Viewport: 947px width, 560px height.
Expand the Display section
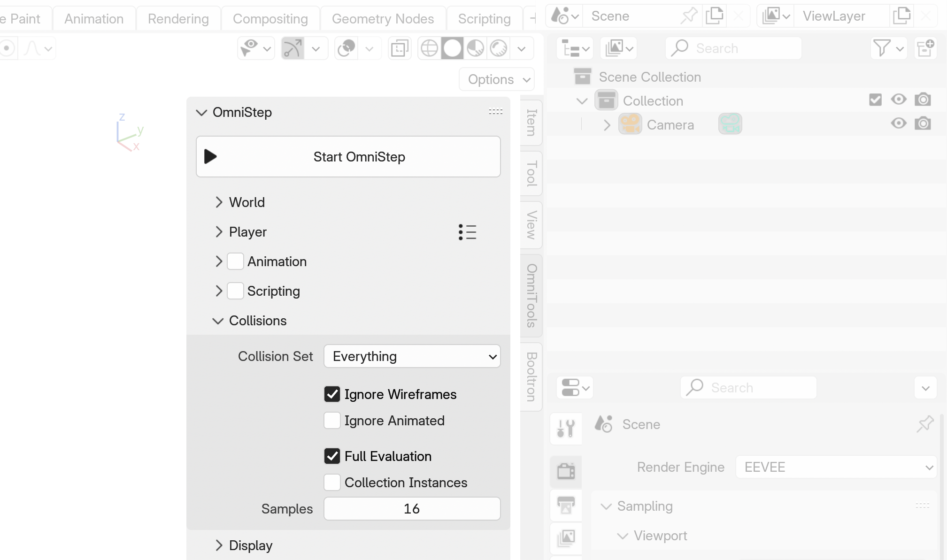(x=219, y=545)
